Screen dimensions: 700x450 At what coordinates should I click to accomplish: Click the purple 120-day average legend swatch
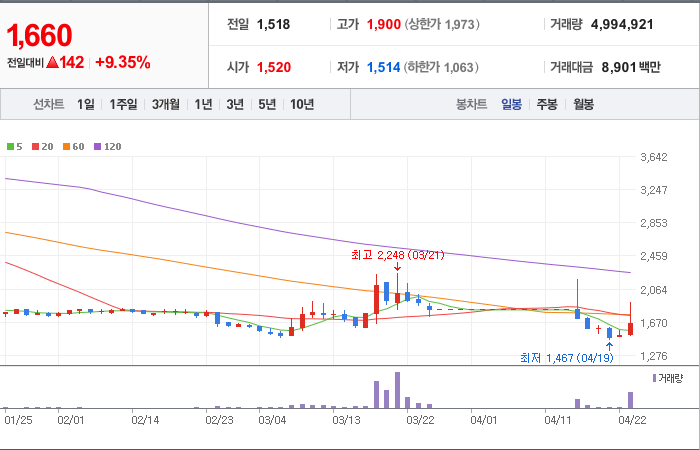click(98, 146)
